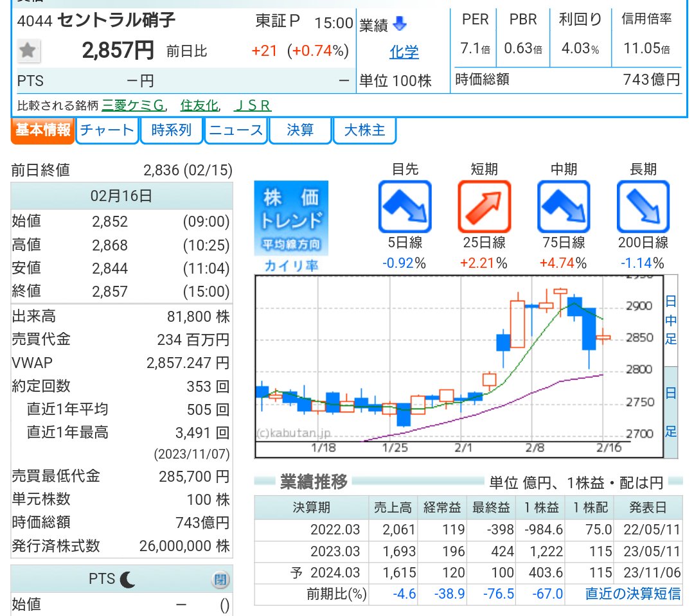The width and height of the screenshot is (694, 616).
Task: Click the 直近1年最高 value 3,491 回
Action: pos(202,432)
